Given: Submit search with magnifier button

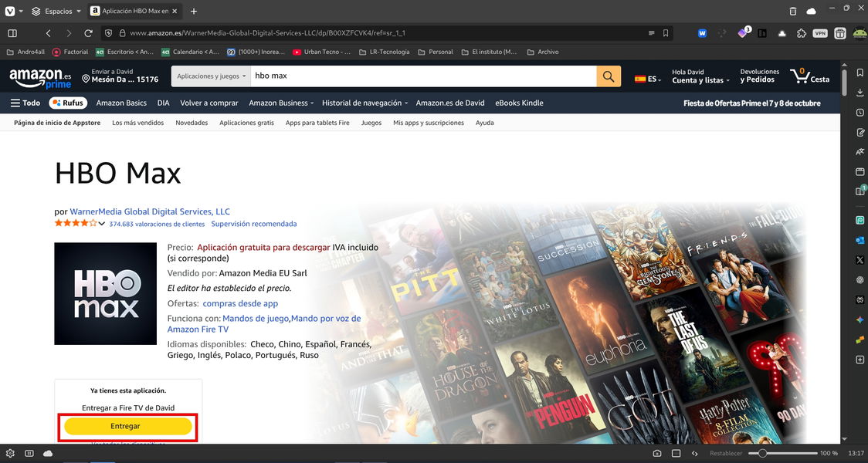Looking at the screenshot, I should (x=609, y=76).
